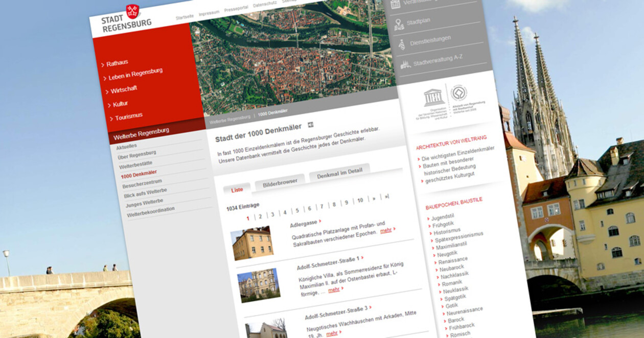Click mehr under Adolf-Schmetzer-Straße 1 description
Screen dimensions: 644x338
pyautogui.click(x=334, y=290)
